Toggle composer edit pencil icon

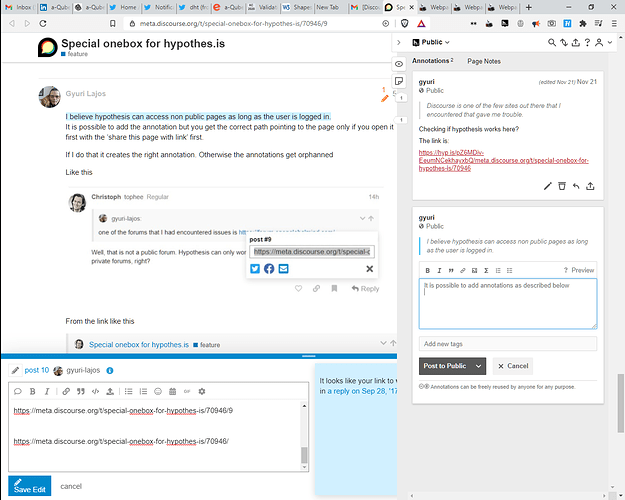tap(15, 370)
